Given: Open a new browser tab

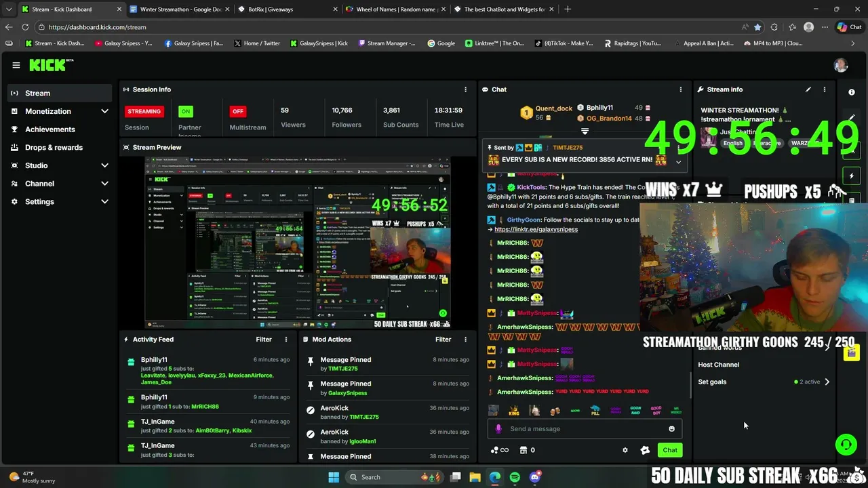Looking at the screenshot, I should pos(568,9).
